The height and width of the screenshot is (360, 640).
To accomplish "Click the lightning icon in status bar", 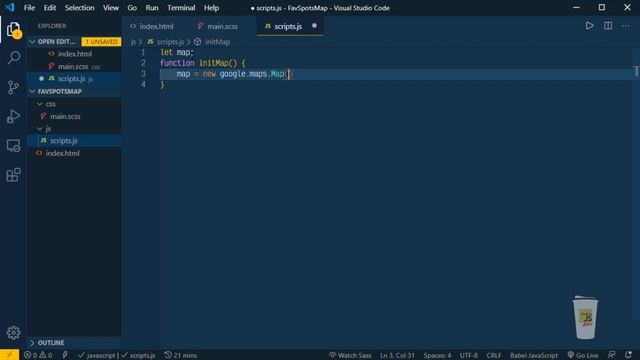I will pyautogui.click(x=65, y=355).
